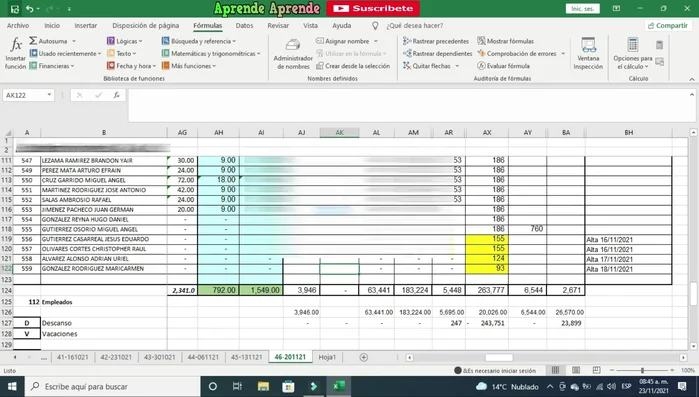Click the Calcular hoja icon

click(x=659, y=62)
